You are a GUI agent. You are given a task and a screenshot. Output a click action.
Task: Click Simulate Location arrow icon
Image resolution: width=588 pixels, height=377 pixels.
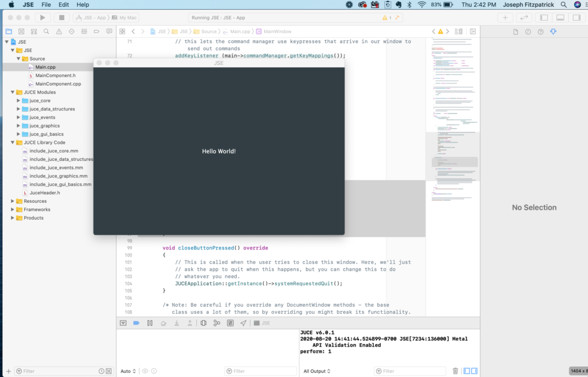point(243,323)
